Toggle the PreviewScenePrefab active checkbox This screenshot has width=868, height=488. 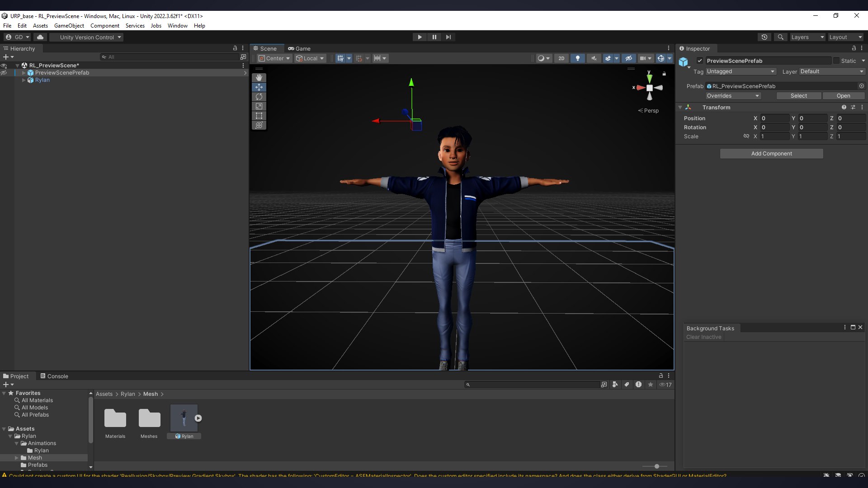click(x=700, y=61)
